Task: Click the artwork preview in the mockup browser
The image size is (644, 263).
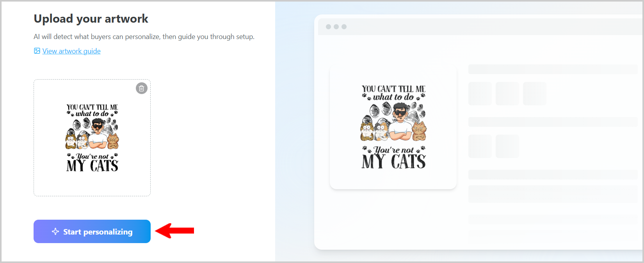Action: (393, 128)
